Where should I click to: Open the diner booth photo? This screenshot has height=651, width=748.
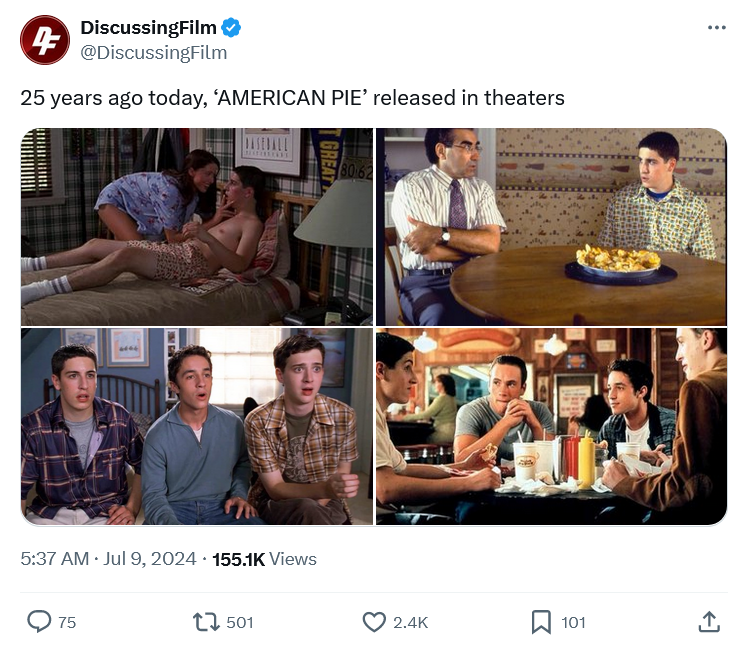pos(551,426)
